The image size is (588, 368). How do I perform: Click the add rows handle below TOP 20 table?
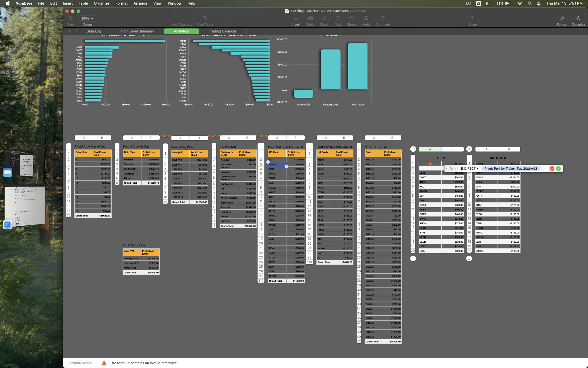coord(413,258)
